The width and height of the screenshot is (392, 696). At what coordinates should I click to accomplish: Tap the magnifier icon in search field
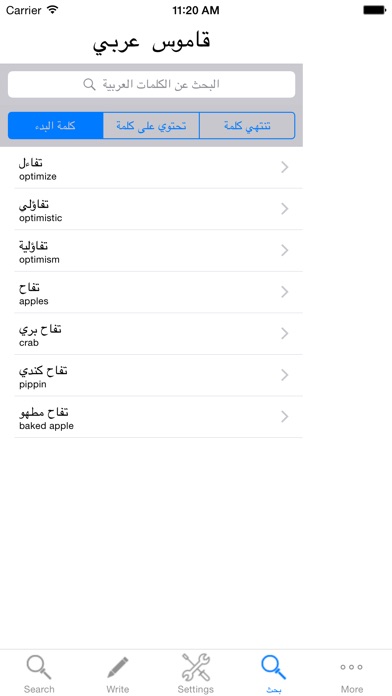coord(90,84)
